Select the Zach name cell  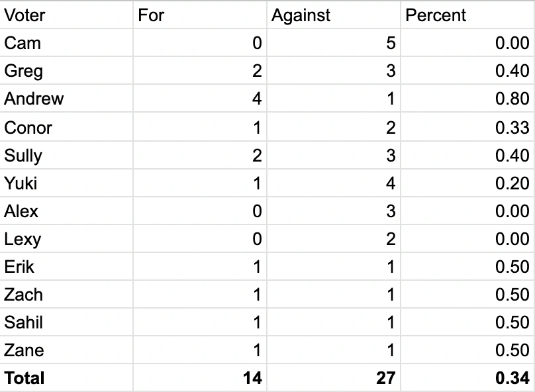[66, 295]
